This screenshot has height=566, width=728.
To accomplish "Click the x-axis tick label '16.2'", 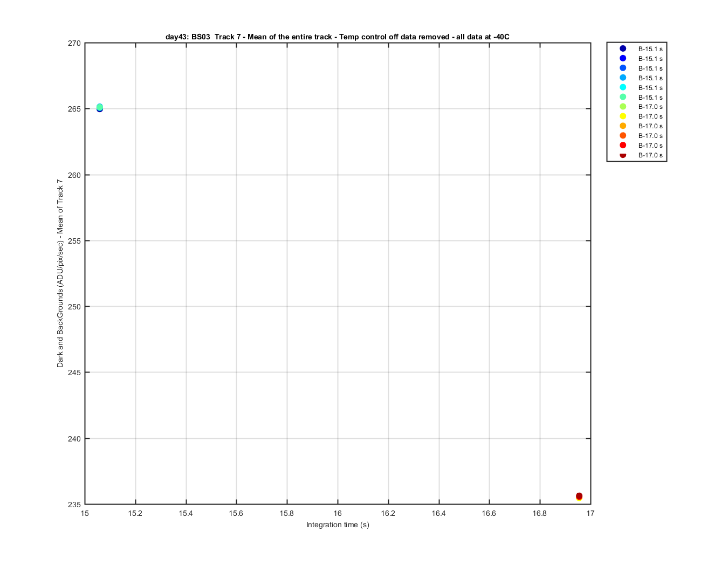I will pos(388,513).
